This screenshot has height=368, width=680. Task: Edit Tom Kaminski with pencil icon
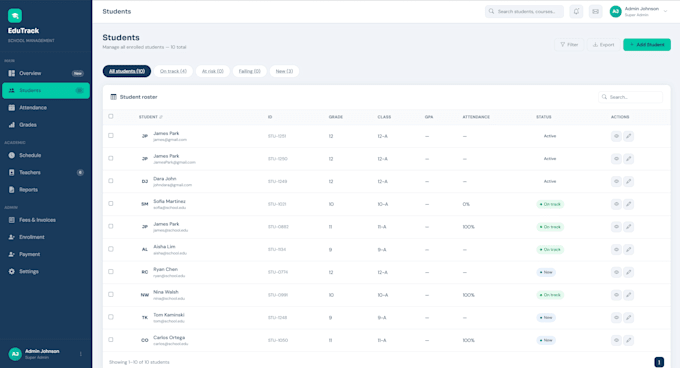[628, 317]
